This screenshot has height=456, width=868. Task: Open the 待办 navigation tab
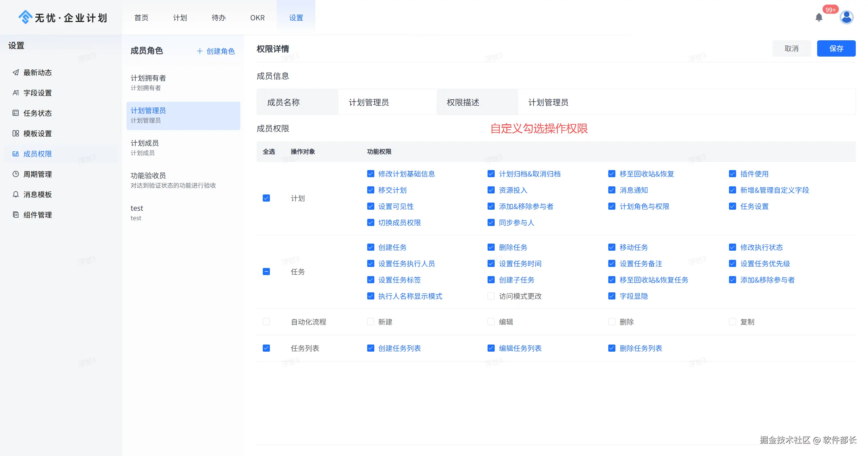tap(218, 18)
